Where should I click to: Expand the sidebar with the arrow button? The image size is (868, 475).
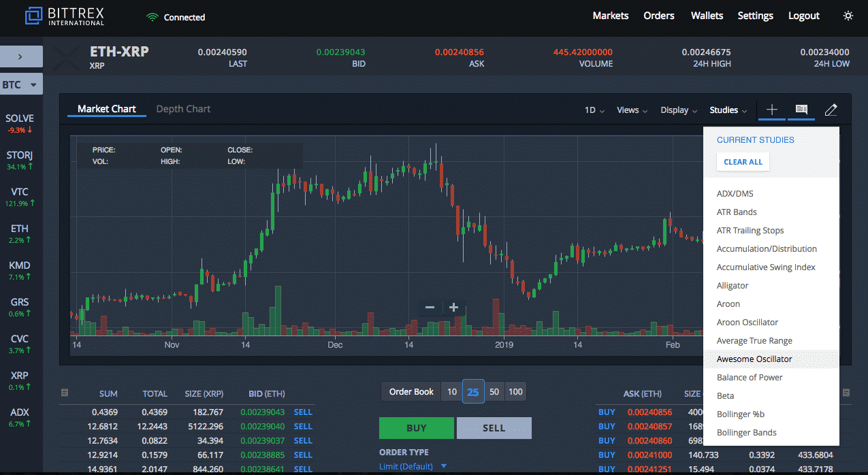pyautogui.click(x=21, y=56)
